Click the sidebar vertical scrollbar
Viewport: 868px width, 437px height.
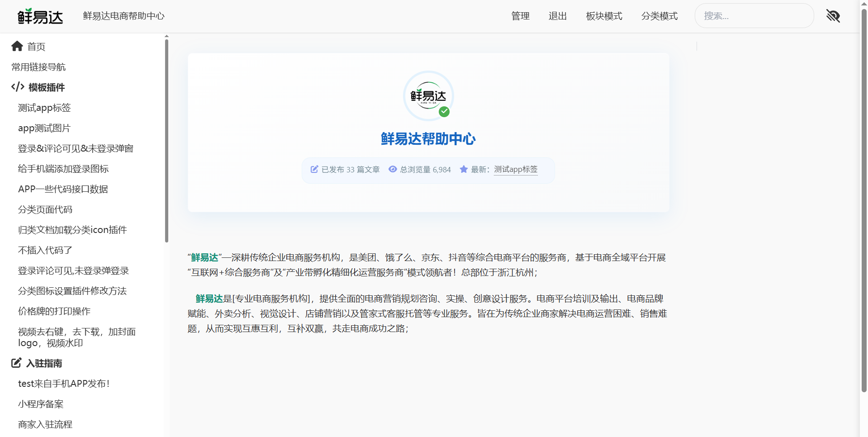pos(166,140)
